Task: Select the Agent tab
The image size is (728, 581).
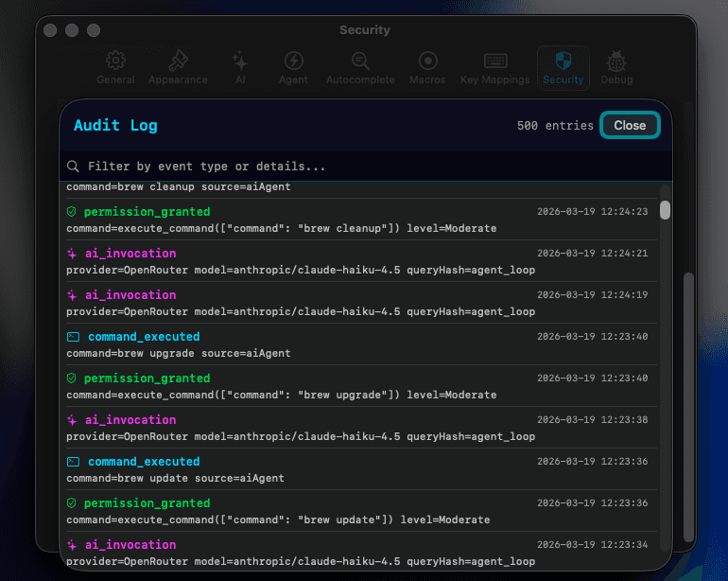Action: [293, 68]
